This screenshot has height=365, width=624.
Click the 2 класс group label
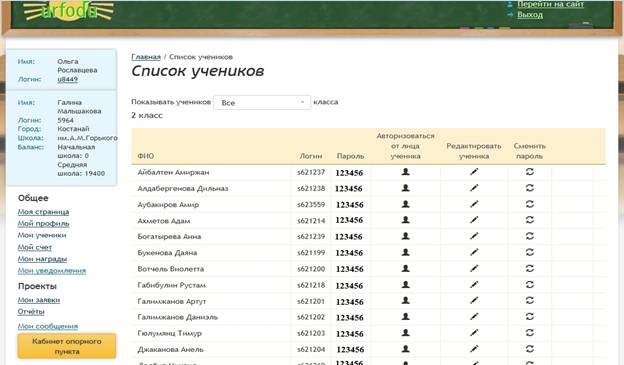click(147, 115)
